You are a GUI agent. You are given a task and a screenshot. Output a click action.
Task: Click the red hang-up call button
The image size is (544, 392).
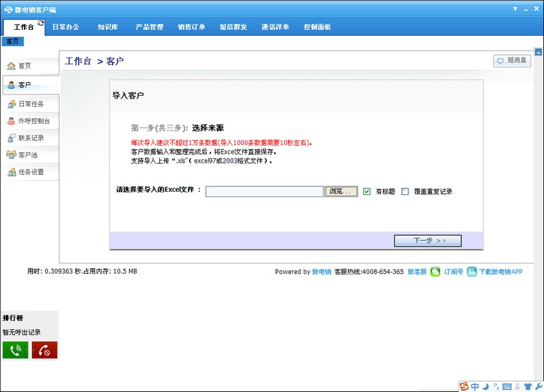point(45,350)
